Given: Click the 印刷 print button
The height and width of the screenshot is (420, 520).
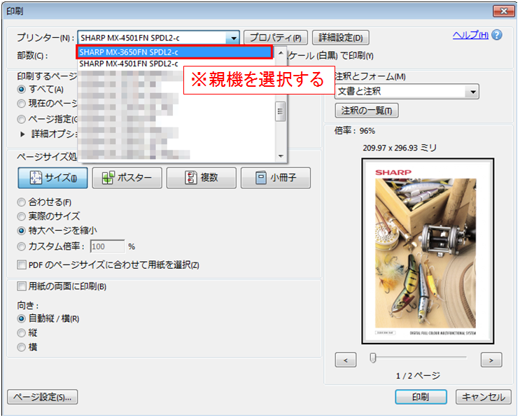Looking at the screenshot, I should (x=421, y=397).
